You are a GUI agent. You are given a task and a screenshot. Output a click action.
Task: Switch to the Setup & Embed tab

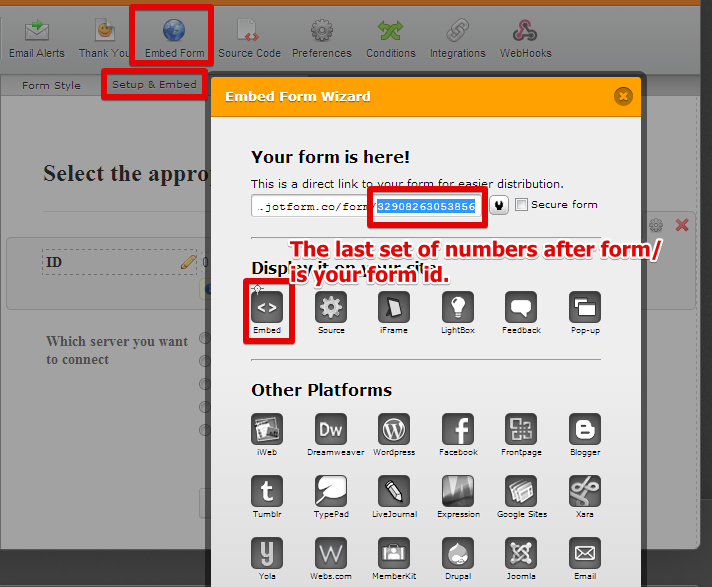[x=154, y=85]
